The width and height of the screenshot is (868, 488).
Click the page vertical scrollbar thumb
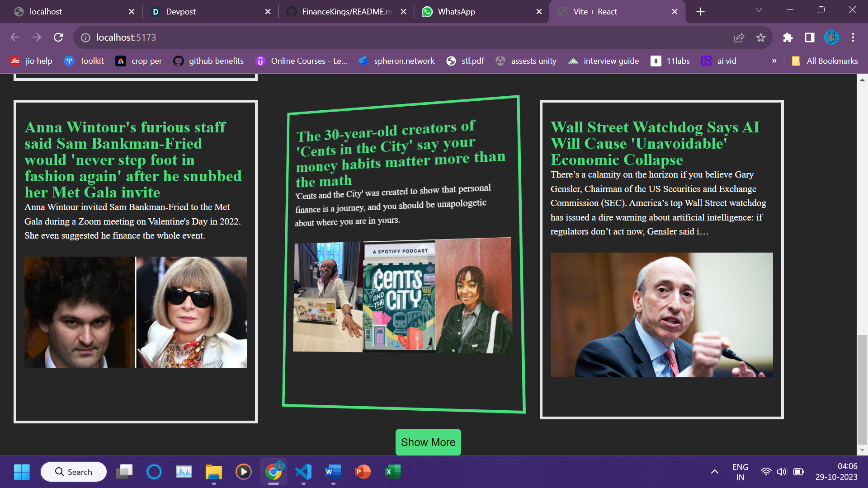click(x=862, y=389)
